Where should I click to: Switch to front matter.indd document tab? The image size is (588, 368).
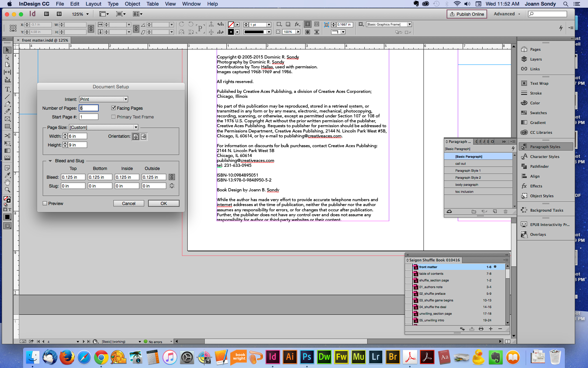45,40
